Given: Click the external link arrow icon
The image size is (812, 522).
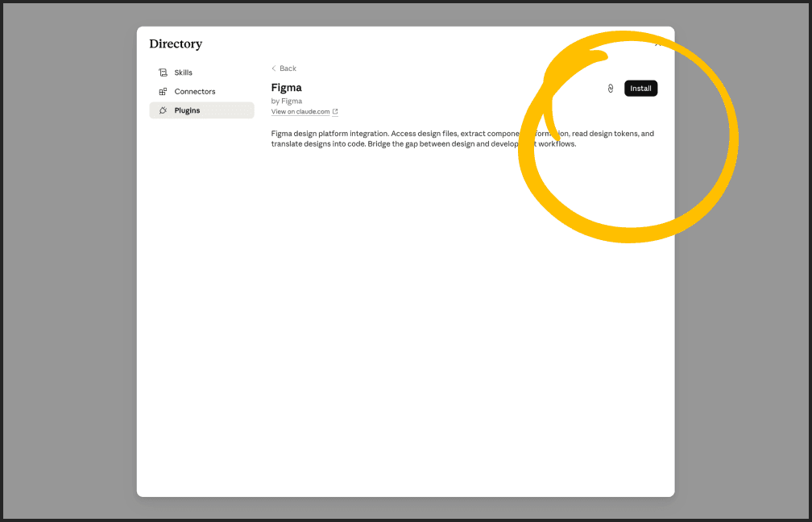Looking at the screenshot, I should point(335,112).
